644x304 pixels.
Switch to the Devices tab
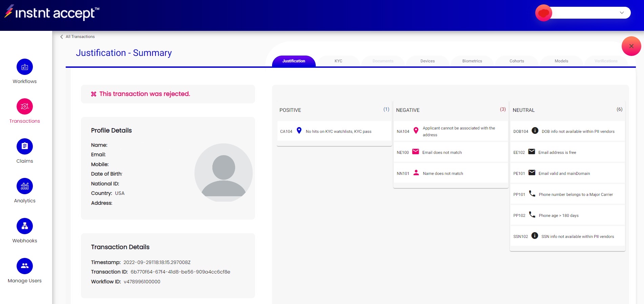[x=428, y=61]
